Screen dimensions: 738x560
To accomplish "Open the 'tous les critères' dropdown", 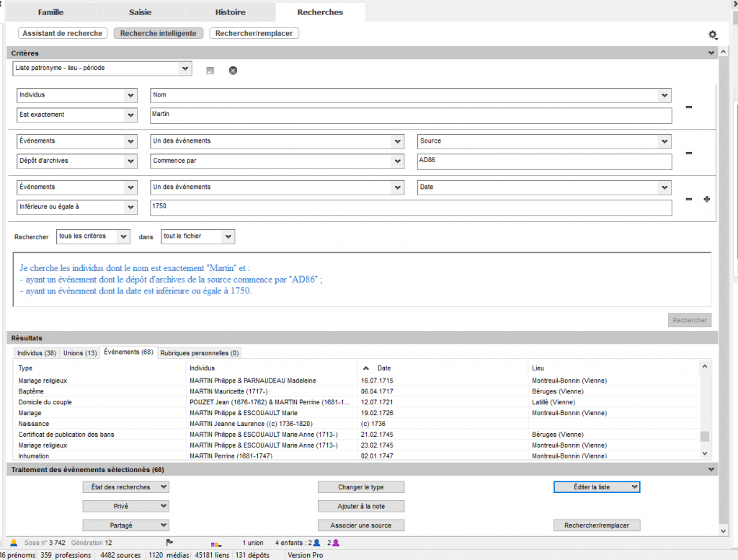I will coord(93,236).
